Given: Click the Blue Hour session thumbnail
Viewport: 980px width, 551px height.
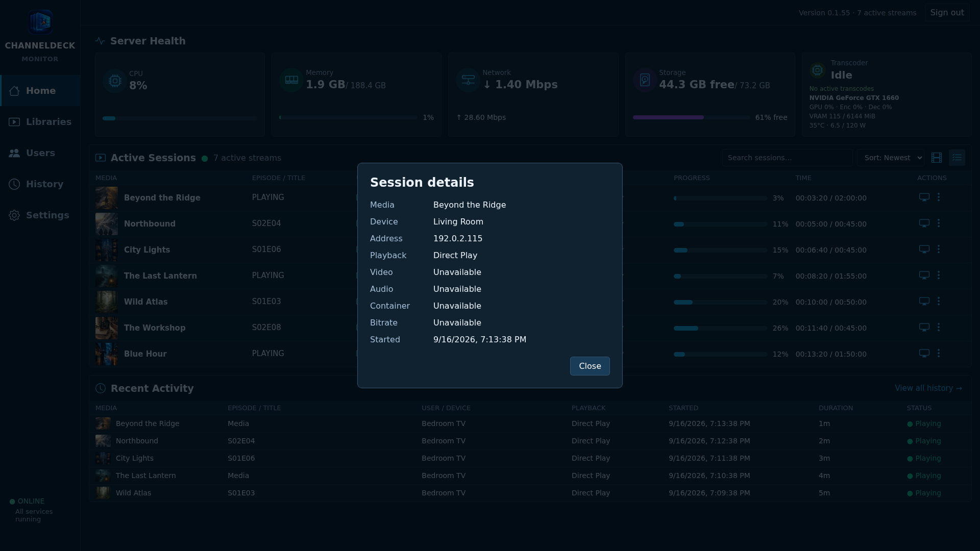Looking at the screenshot, I should (107, 354).
